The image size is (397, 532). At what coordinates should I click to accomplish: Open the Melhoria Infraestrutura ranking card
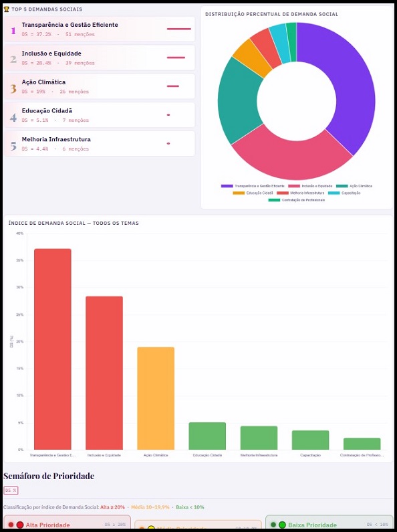click(99, 143)
